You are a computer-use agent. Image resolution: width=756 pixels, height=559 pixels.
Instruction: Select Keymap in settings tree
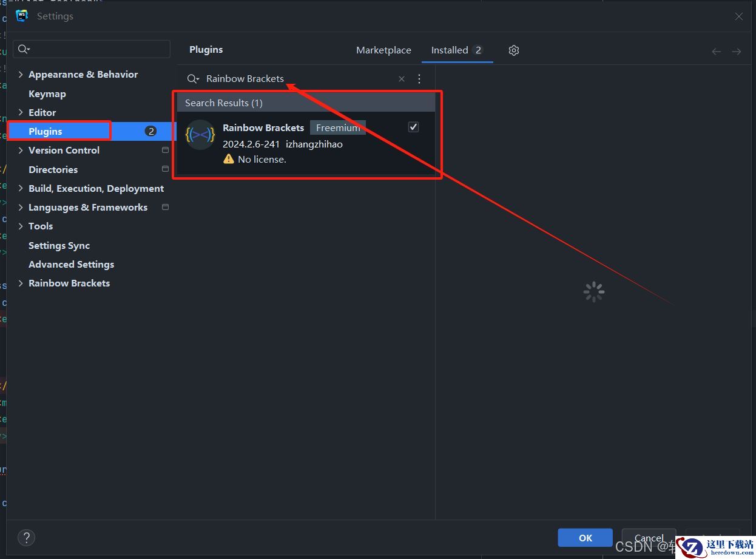(x=47, y=93)
